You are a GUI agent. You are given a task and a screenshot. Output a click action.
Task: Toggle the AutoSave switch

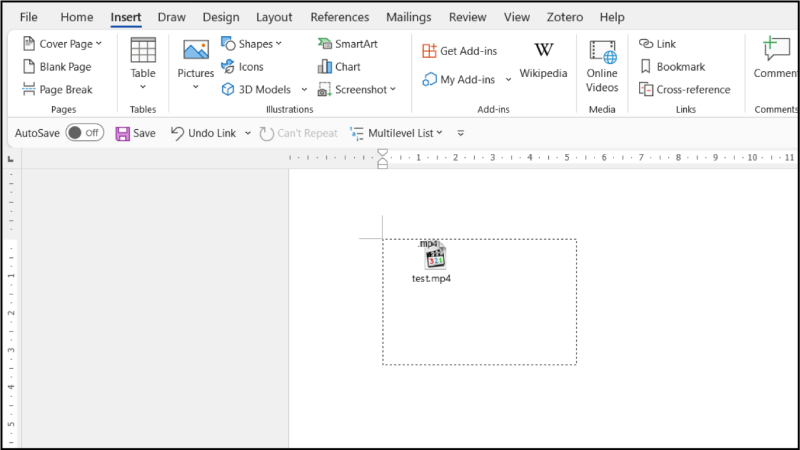[x=84, y=133]
